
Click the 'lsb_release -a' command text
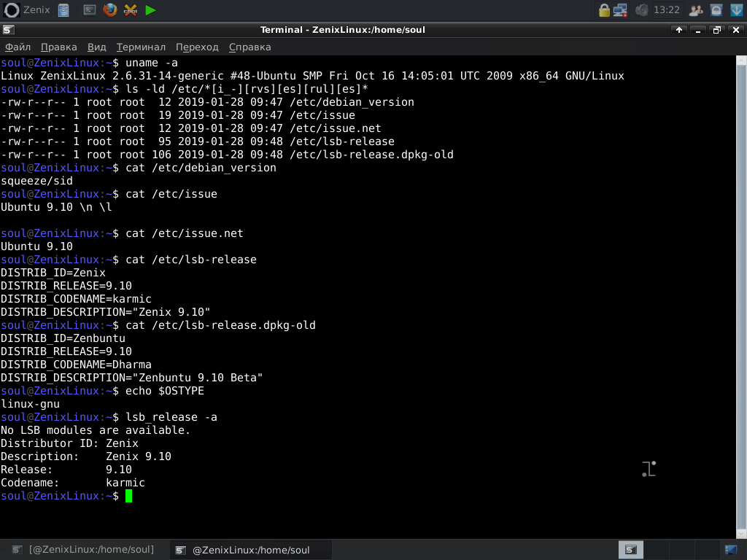pos(171,417)
